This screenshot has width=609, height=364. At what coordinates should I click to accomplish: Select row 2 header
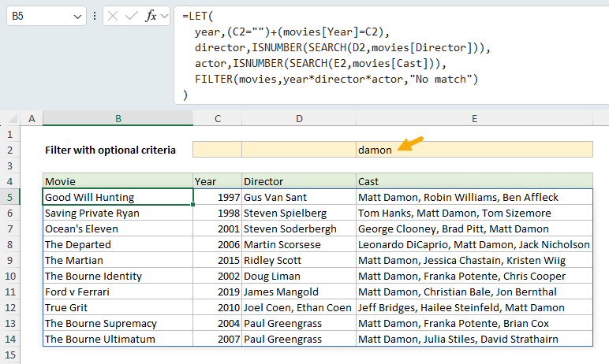point(9,150)
